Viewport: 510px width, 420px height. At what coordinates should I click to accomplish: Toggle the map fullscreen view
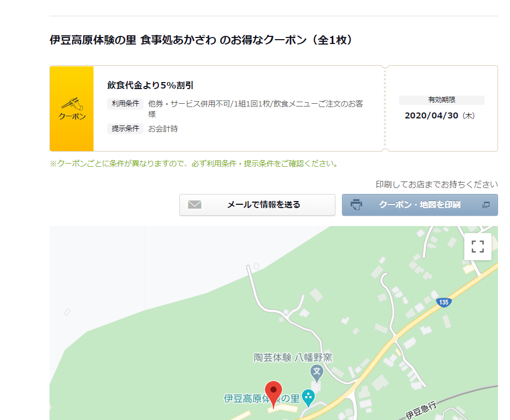(477, 247)
